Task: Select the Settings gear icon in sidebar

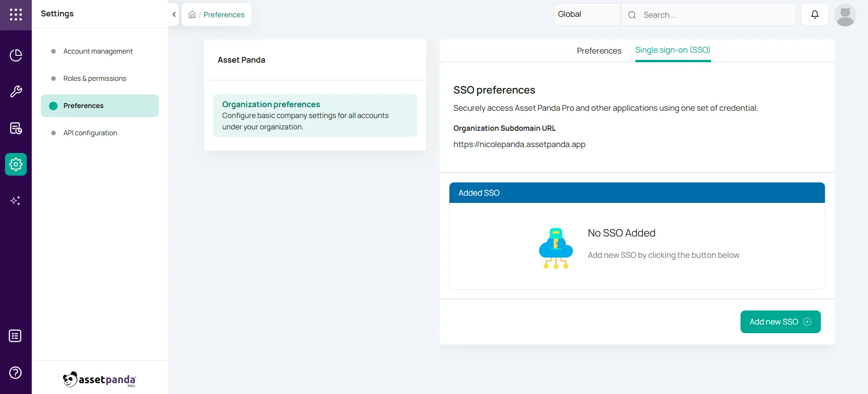Action: [16, 164]
